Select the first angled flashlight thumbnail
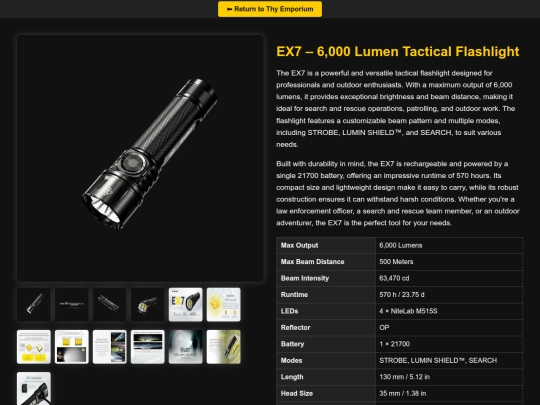The image size is (540, 405). [34, 304]
